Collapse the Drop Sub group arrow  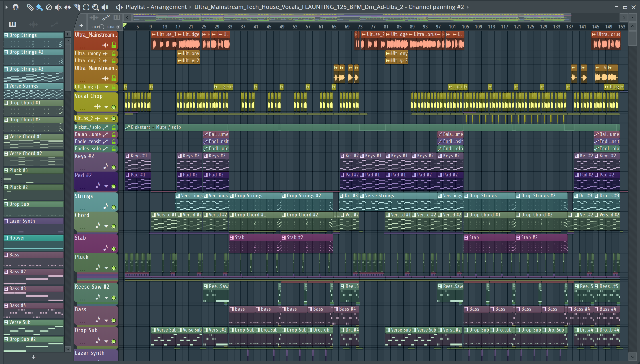pos(106,341)
